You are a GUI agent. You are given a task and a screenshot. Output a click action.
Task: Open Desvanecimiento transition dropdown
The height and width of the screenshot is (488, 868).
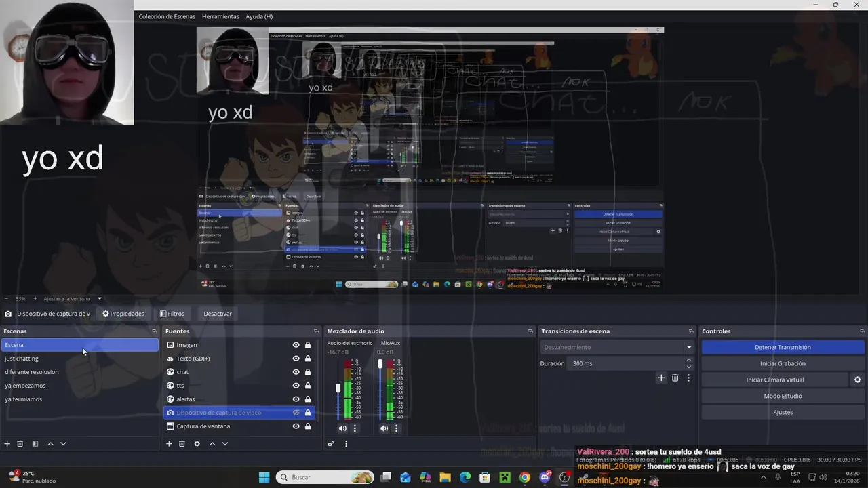pos(618,347)
